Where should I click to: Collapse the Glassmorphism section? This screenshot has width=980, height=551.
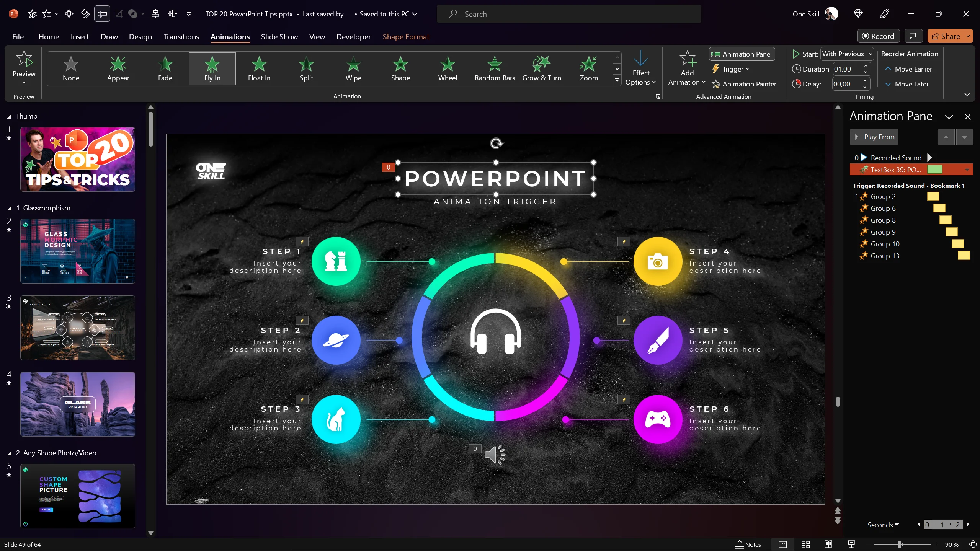point(10,208)
